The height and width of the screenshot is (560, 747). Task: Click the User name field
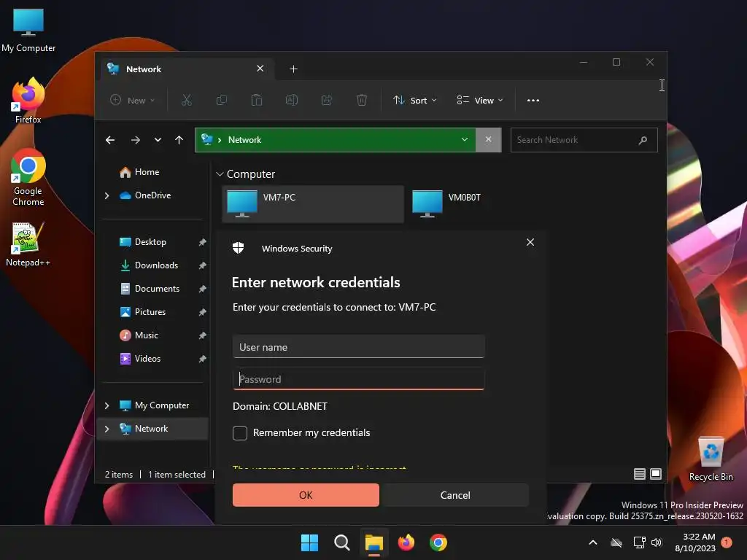pyautogui.click(x=359, y=346)
